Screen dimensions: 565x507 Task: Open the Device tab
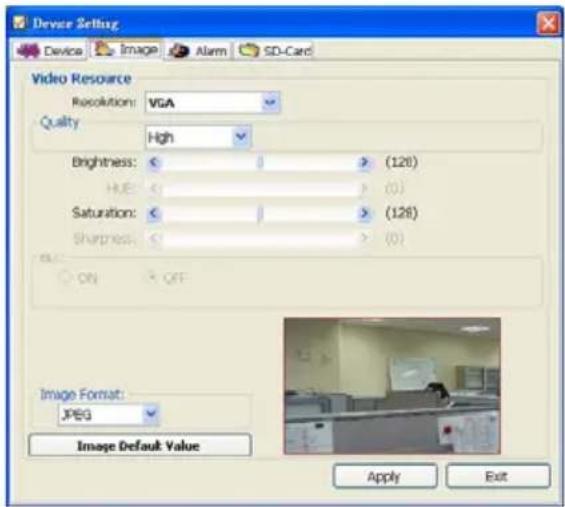[x=50, y=51]
